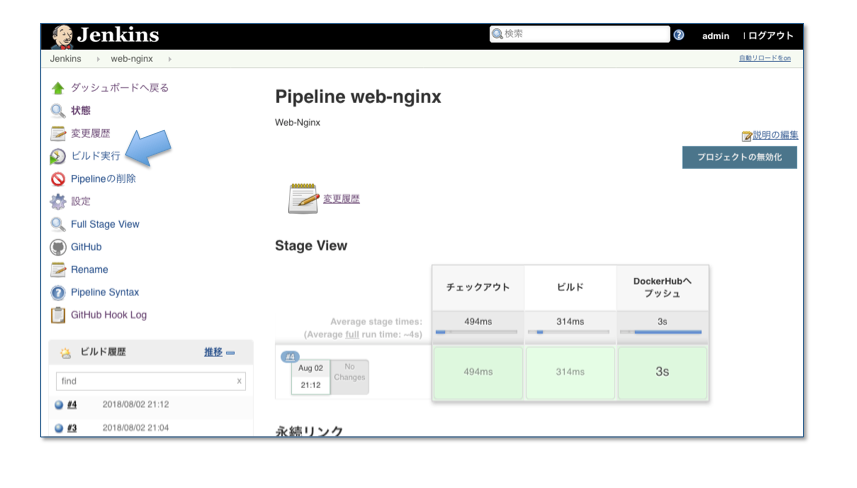Expand dropdown arrow after web-nginx breadcrumb
This screenshot has height=488, width=857.
pos(170,59)
